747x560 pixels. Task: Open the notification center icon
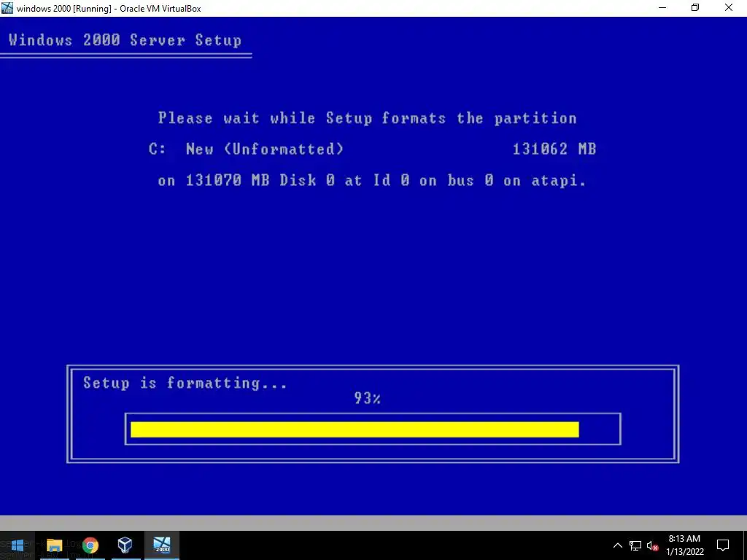pyautogui.click(x=723, y=545)
